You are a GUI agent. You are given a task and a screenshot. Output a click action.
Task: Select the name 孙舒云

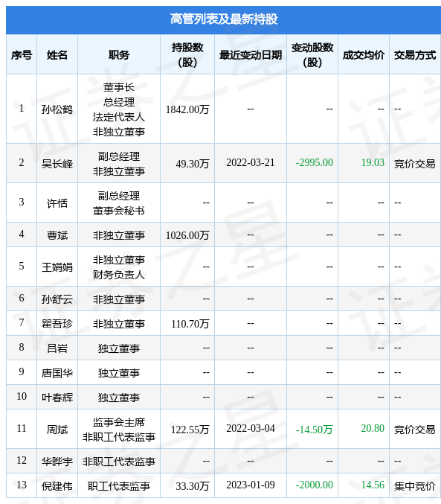[x=57, y=299]
